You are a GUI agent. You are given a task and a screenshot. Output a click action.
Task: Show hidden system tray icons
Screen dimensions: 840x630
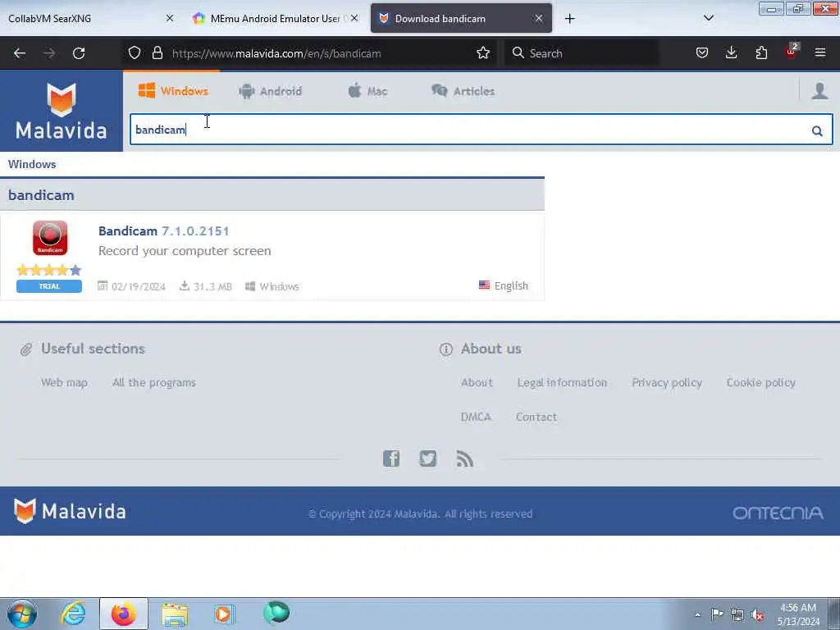click(697, 614)
